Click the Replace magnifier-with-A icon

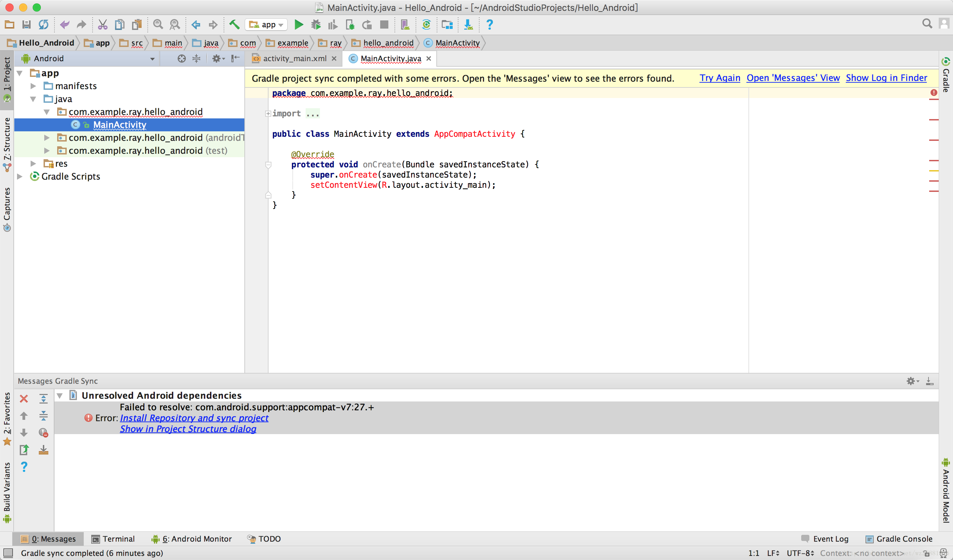(x=175, y=25)
